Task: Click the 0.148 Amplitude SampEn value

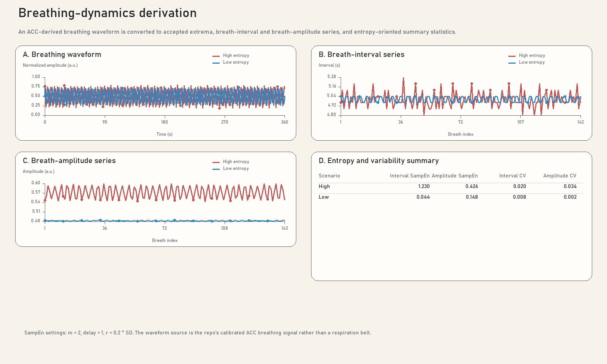Action: tap(472, 197)
